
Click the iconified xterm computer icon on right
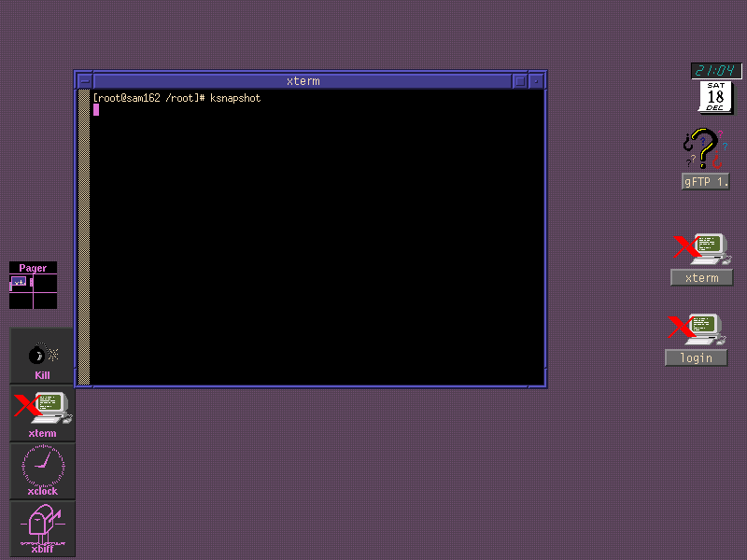pos(702,248)
